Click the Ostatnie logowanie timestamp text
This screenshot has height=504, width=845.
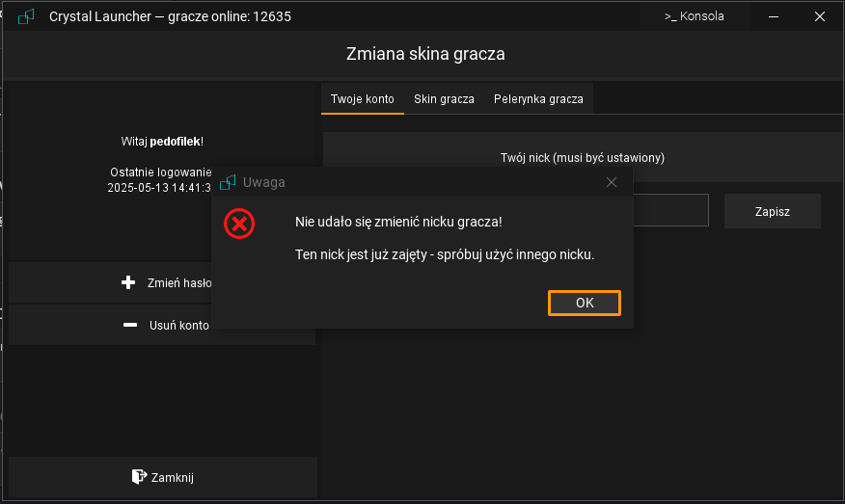(x=159, y=189)
